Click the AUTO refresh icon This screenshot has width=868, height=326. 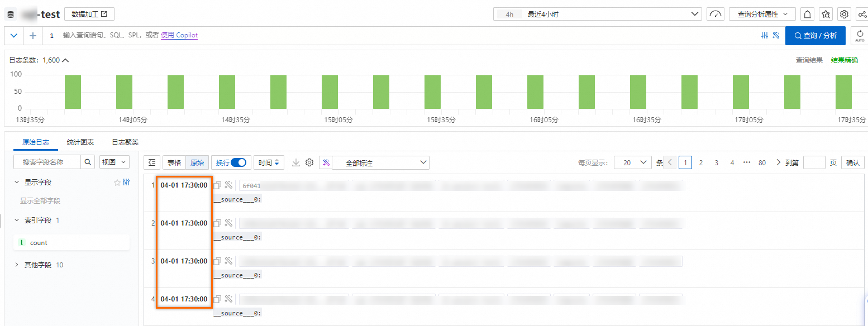[x=860, y=36]
